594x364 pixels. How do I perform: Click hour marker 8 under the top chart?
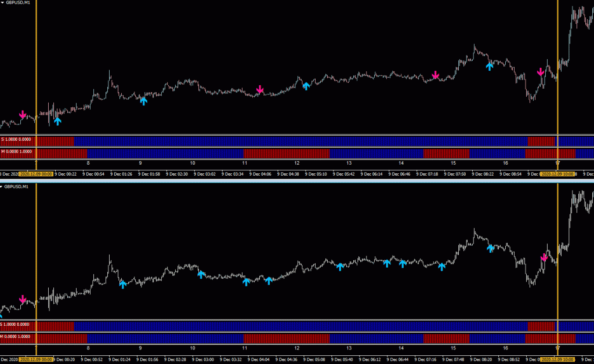(x=88, y=163)
